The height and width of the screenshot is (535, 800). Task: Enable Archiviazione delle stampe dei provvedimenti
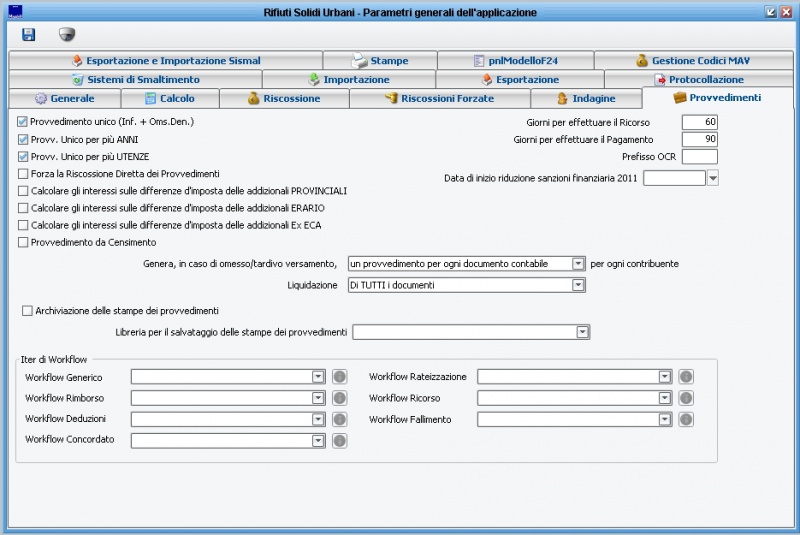[x=27, y=311]
